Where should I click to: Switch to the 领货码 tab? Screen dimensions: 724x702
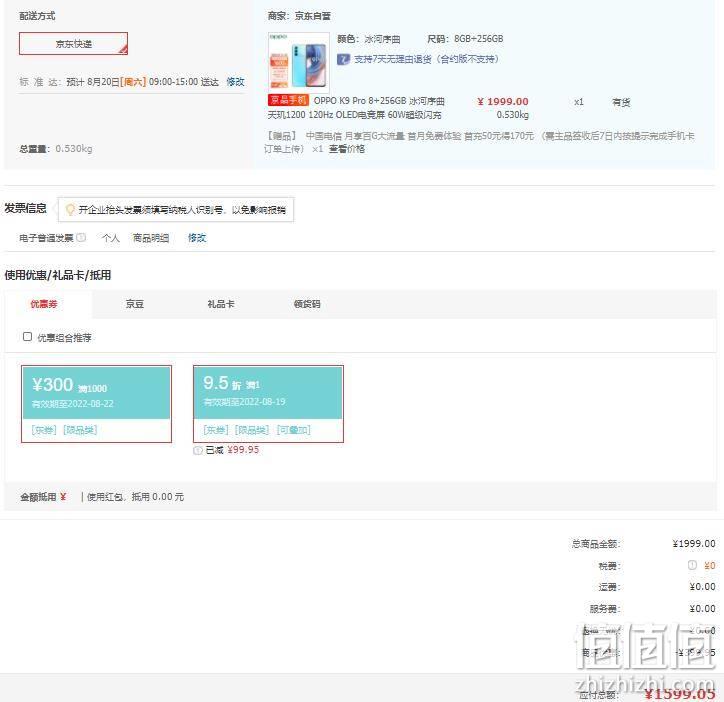(307, 304)
